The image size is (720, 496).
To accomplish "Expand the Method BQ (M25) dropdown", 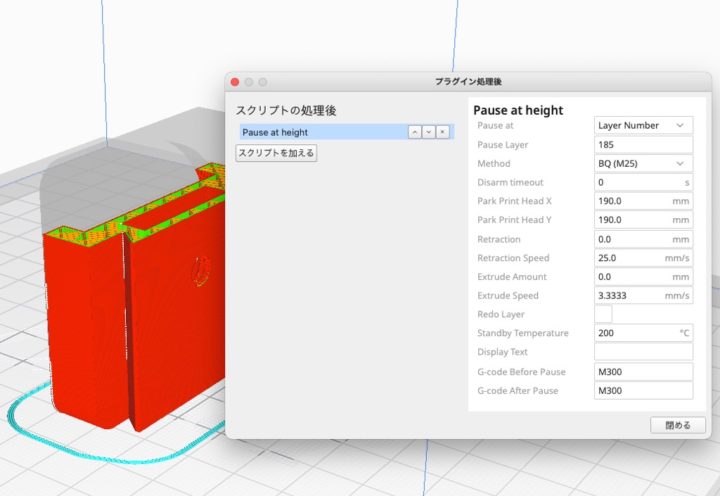I will pyautogui.click(x=643, y=163).
